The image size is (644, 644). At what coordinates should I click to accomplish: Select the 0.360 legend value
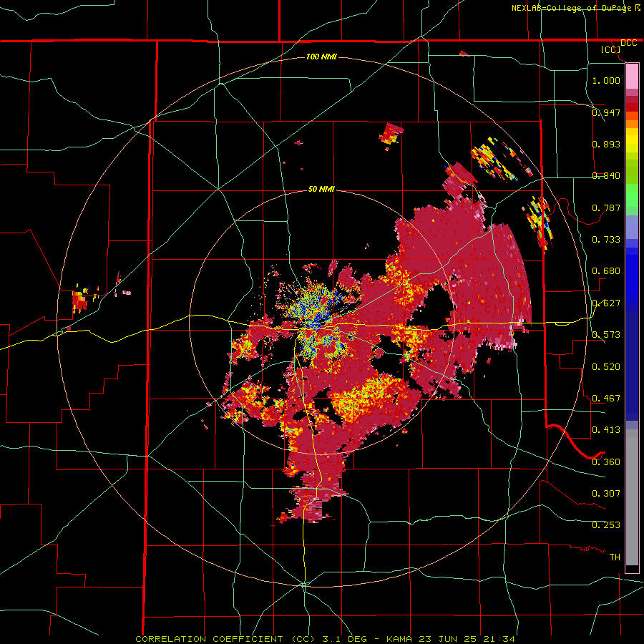tap(606, 462)
